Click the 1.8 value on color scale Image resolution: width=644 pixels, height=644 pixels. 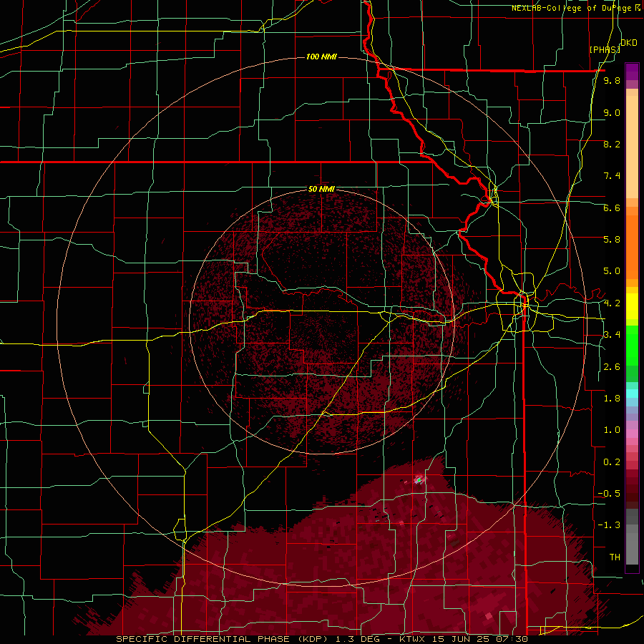612,399
